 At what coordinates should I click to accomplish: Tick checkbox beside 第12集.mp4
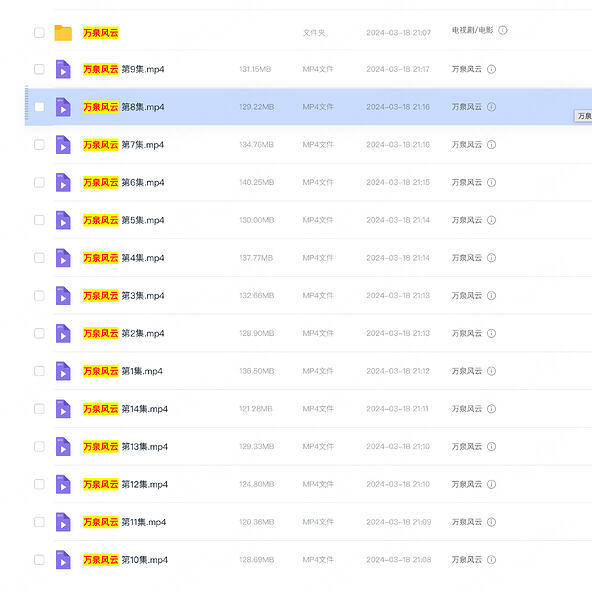[x=39, y=484]
